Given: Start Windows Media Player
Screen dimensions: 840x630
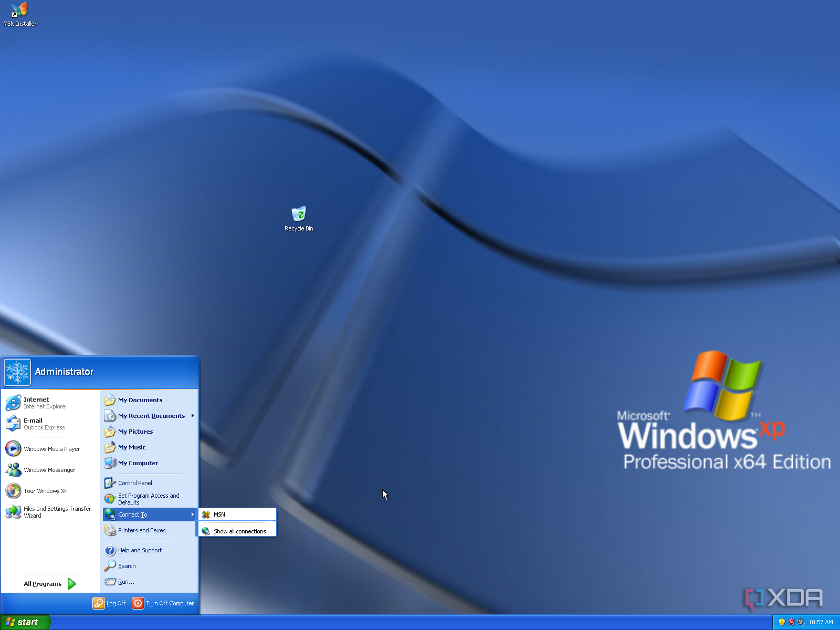Looking at the screenshot, I should [x=50, y=449].
